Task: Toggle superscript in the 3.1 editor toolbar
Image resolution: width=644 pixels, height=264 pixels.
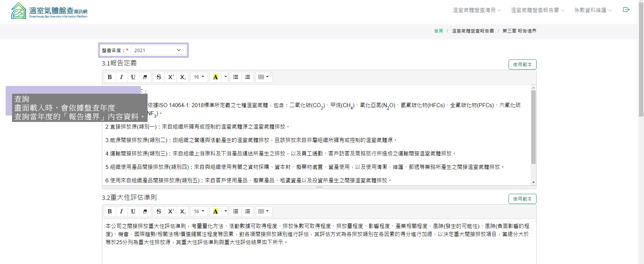Action: 171,77
